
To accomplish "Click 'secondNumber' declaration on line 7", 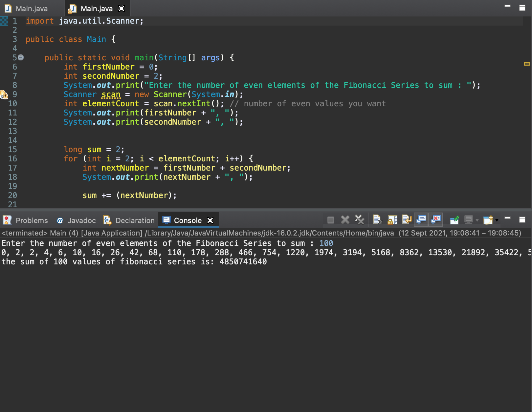I will [111, 76].
